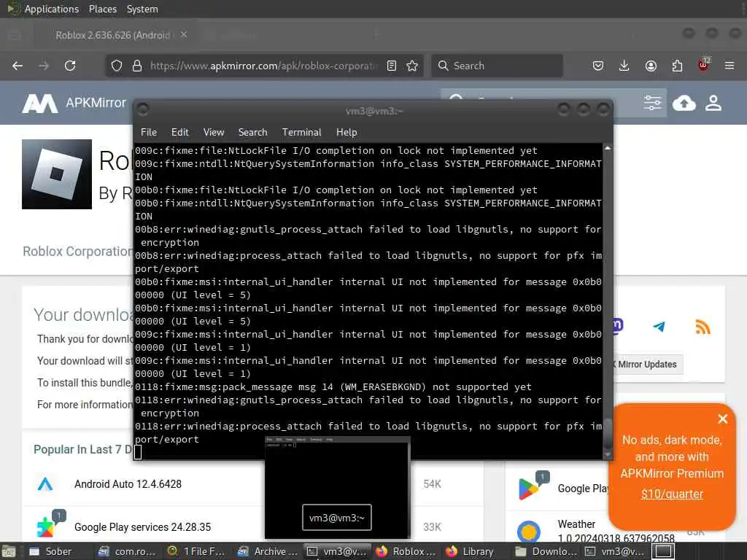Open the extensions puzzle icon
747x560 pixels.
tap(677, 66)
